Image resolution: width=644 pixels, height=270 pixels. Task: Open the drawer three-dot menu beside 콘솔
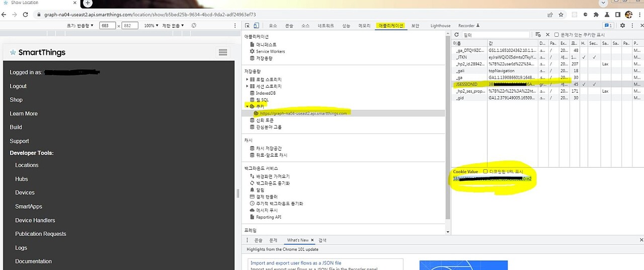point(246,240)
